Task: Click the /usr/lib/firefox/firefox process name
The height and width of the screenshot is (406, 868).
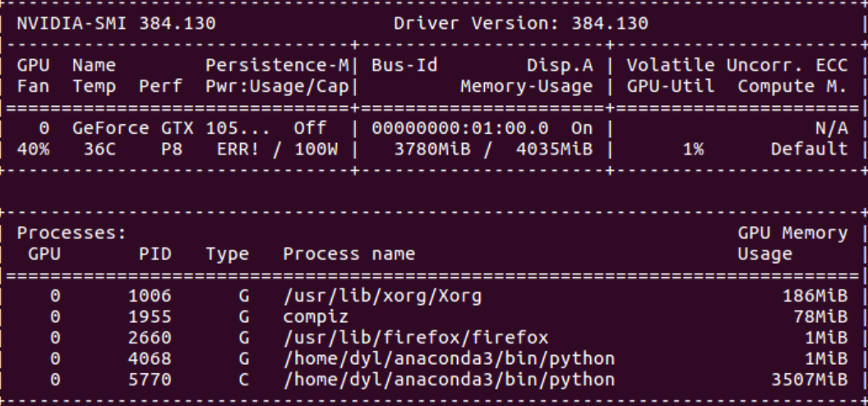Action: point(416,338)
